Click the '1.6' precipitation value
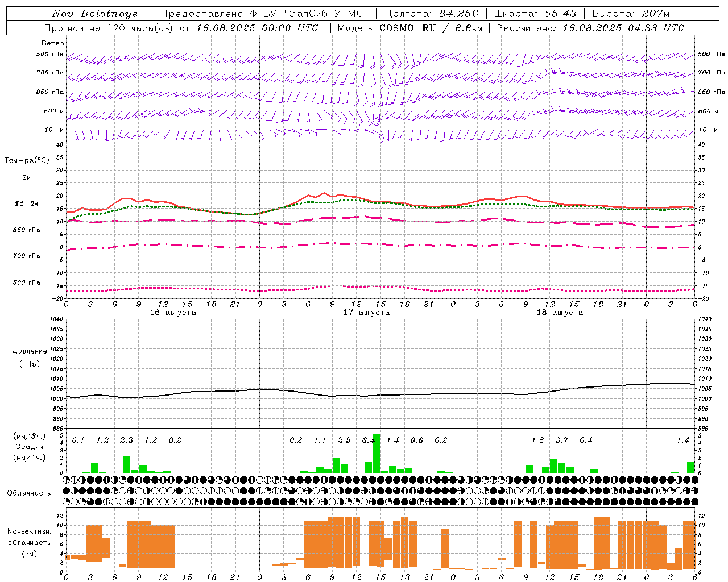This screenshot has height=582, width=728. pos(537,440)
